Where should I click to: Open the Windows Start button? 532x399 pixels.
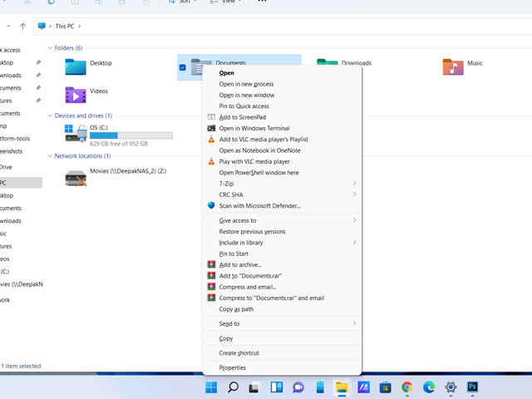211,387
